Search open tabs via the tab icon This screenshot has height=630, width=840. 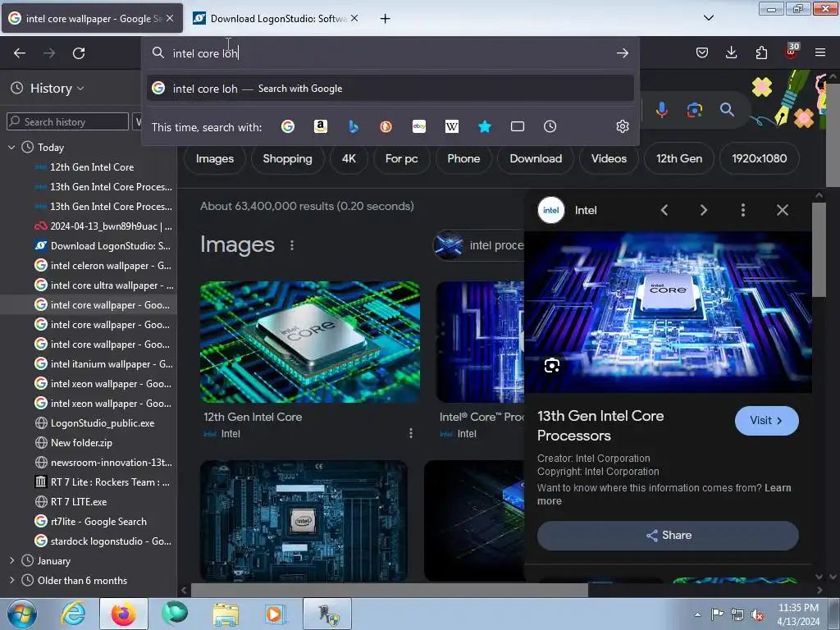518,126
